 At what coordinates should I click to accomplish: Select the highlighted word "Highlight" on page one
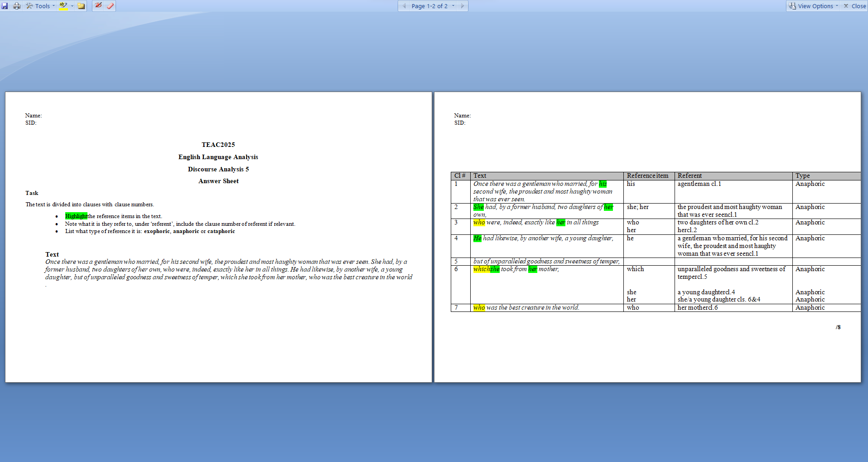(76, 216)
